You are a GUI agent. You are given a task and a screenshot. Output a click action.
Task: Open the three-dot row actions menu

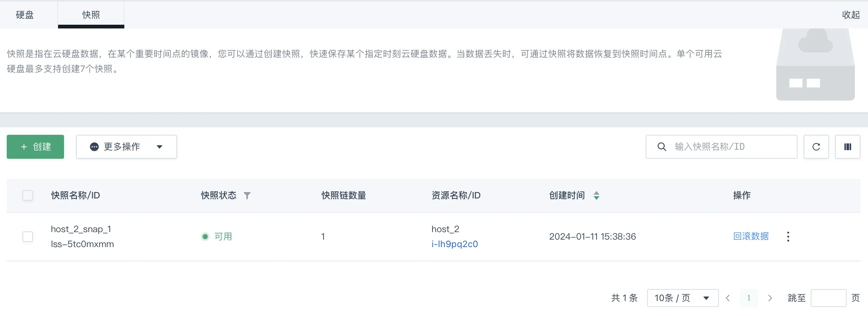[788, 237]
